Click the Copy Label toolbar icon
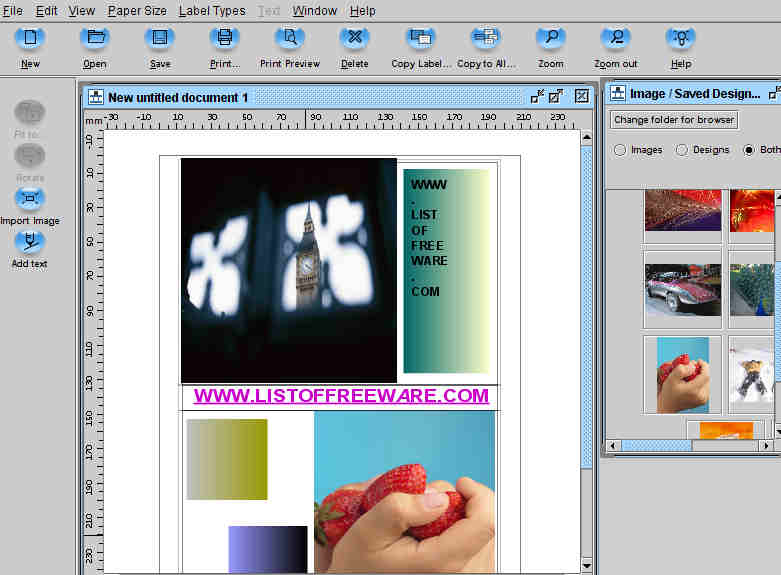781x575 pixels. pyautogui.click(x=420, y=39)
